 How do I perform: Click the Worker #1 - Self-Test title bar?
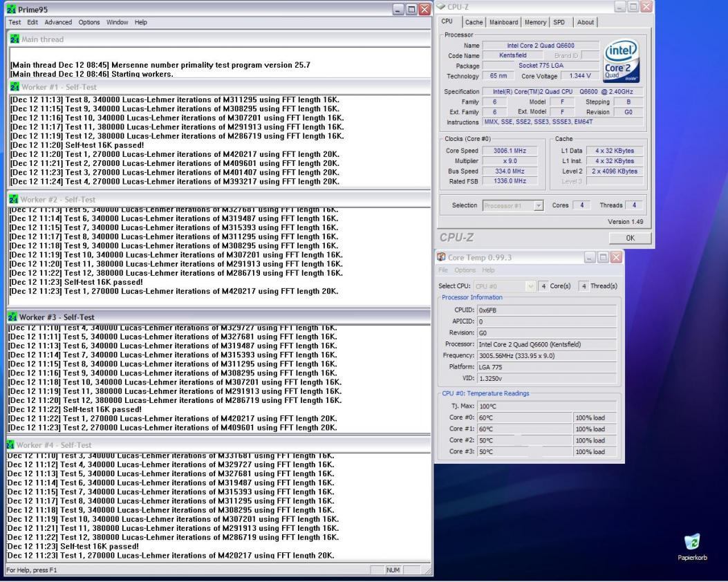coord(220,87)
